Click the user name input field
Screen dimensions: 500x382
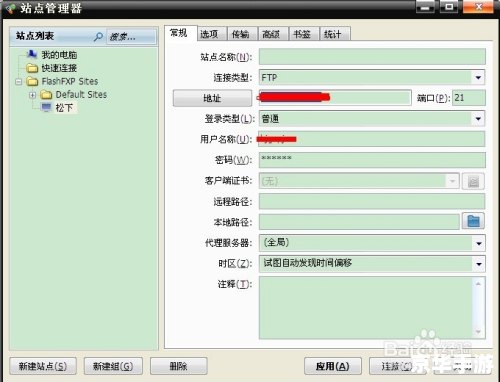pyautogui.click(x=372, y=139)
